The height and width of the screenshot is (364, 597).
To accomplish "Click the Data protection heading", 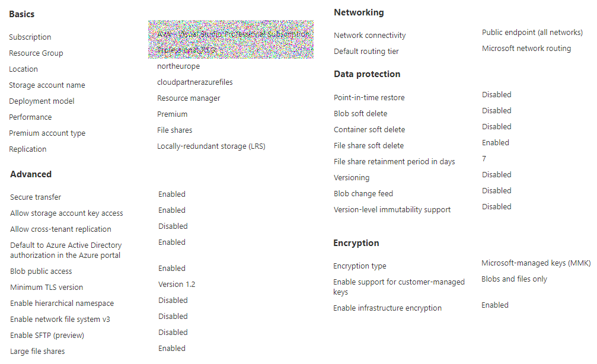I will [x=367, y=74].
